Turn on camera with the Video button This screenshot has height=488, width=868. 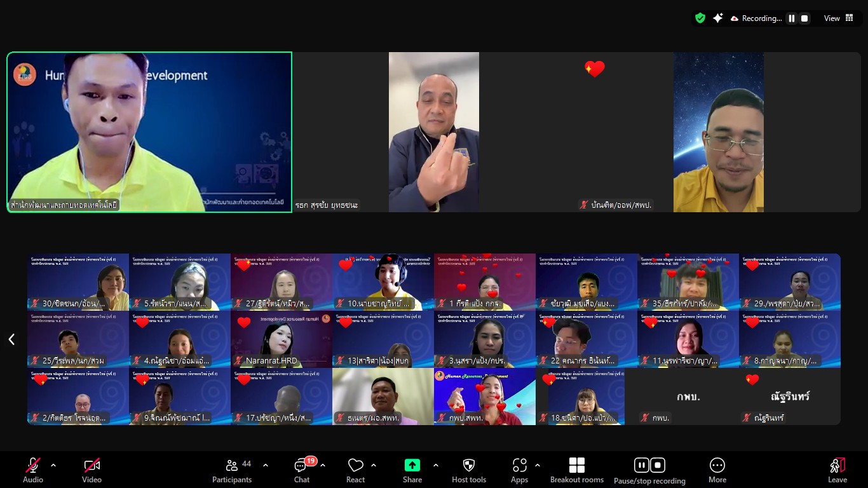[92, 470]
